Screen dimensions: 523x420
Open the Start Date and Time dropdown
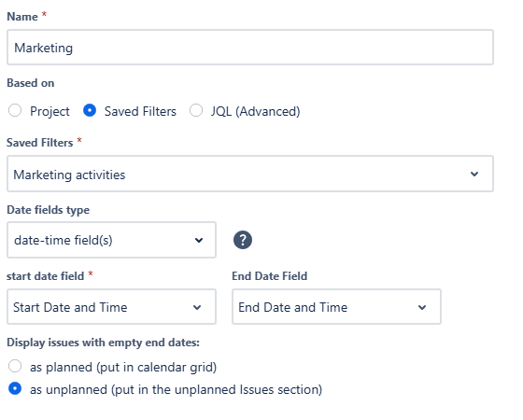pyautogui.click(x=111, y=307)
